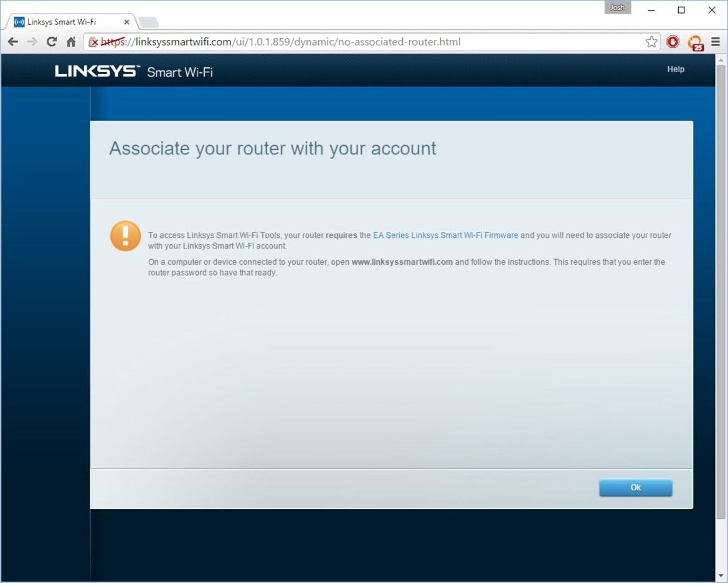Open the red ad-blocker extension icon
This screenshot has width=728, height=583.
(x=673, y=42)
